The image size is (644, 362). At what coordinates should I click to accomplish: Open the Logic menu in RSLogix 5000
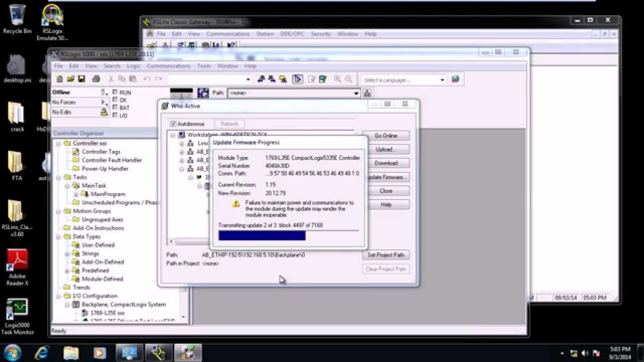(x=133, y=66)
